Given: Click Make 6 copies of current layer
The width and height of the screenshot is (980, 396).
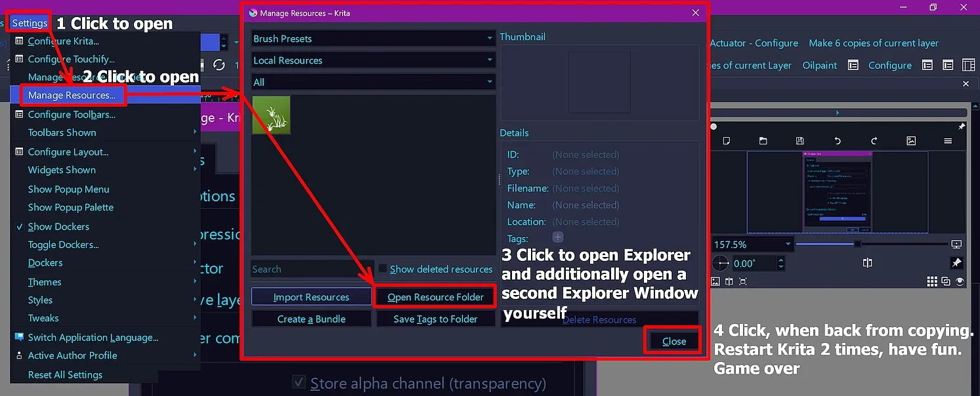Looking at the screenshot, I should tap(874, 43).
